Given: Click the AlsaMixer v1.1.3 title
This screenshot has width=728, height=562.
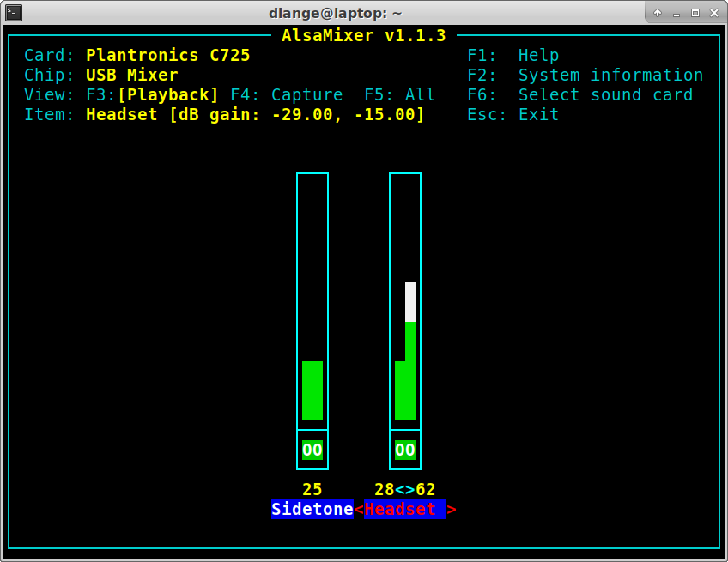Looking at the screenshot, I should click(363, 36).
